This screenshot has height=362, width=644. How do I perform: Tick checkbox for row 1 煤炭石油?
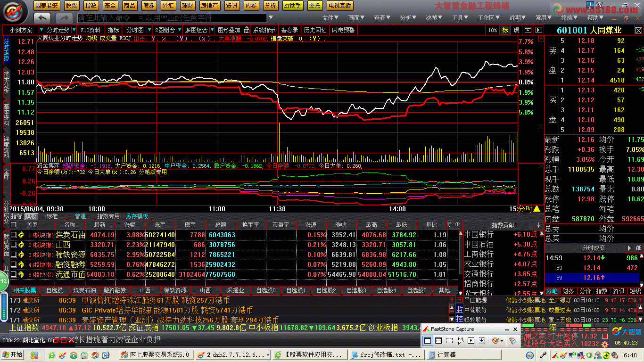click(x=13, y=235)
